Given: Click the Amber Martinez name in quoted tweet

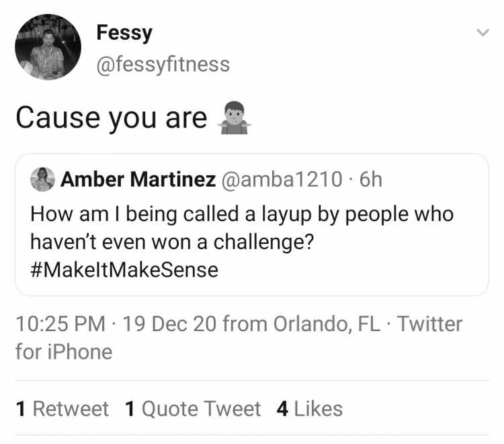Looking at the screenshot, I should [x=138, y=179].
